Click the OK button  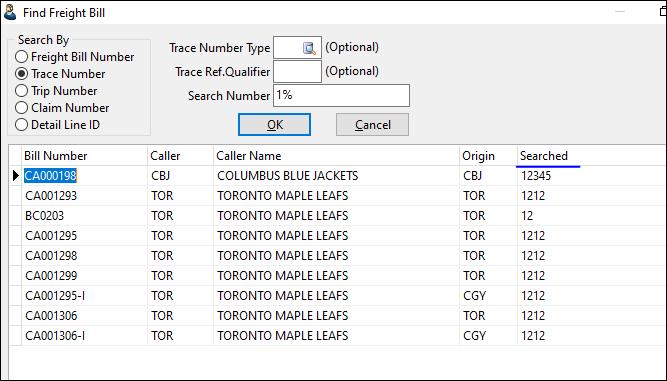click(x=274, y=125)
